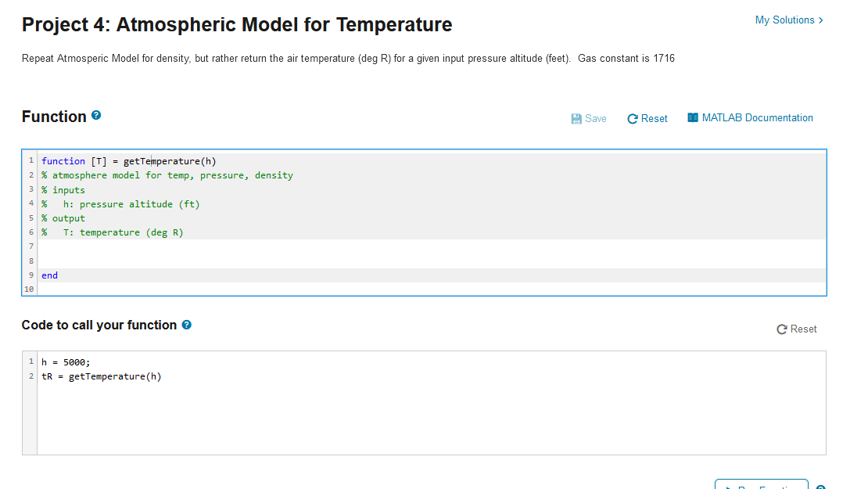Place cursor on empty line 8 of function editor
Viewport: 868px width, 489px height.
[432, 261]
